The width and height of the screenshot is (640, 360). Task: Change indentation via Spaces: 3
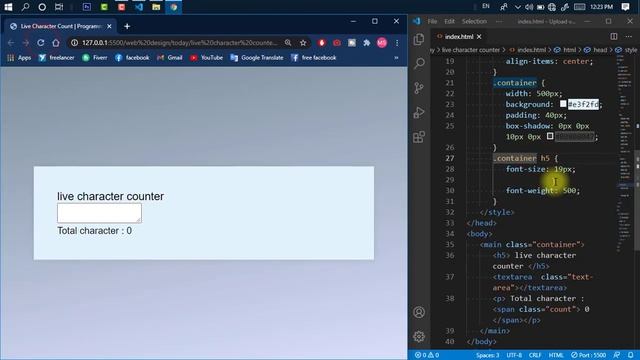(x=487, y=355)
